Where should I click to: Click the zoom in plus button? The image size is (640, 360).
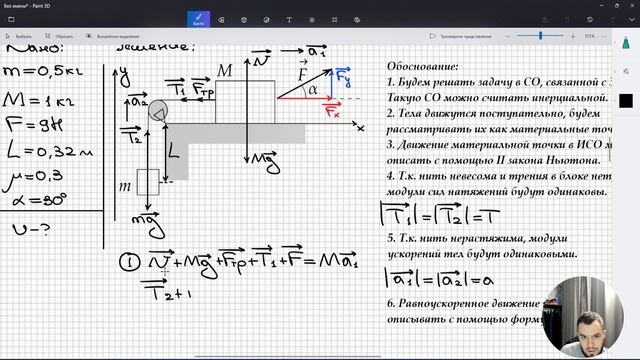tap(573, 36)
